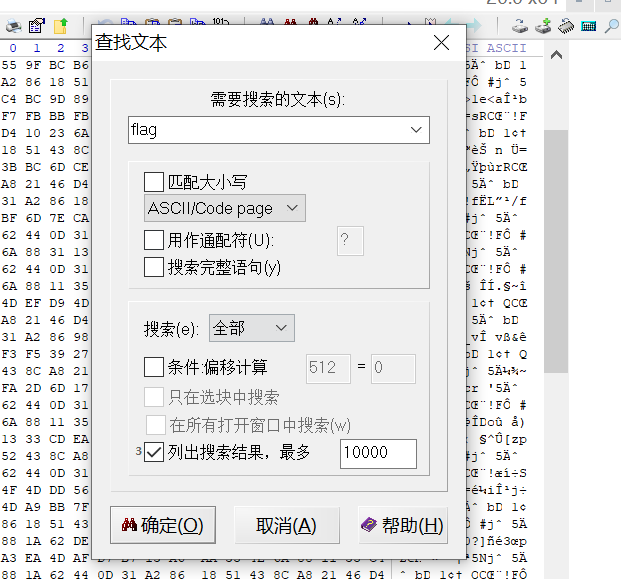Viewport: 621px width, 579px height.
Task: Toggle 在所有打开窗口中搜索(w) checkbox
Action: pyautogui.click(x=156, y=425)
